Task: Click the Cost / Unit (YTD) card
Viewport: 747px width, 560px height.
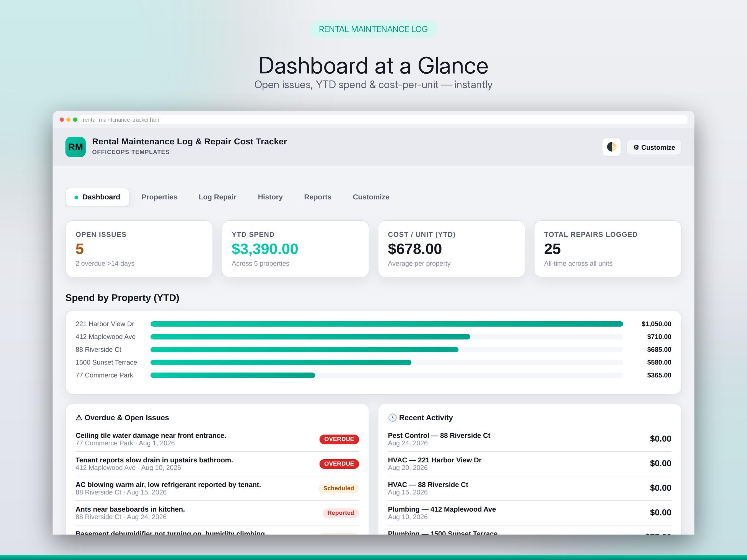Action: point(452,249)
